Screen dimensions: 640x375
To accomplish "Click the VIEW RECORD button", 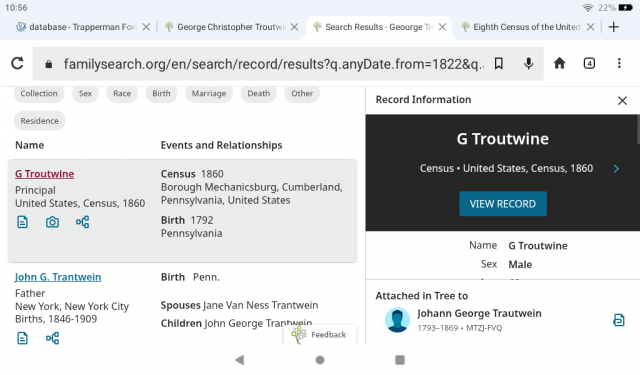I will click(x=502, y=204).
